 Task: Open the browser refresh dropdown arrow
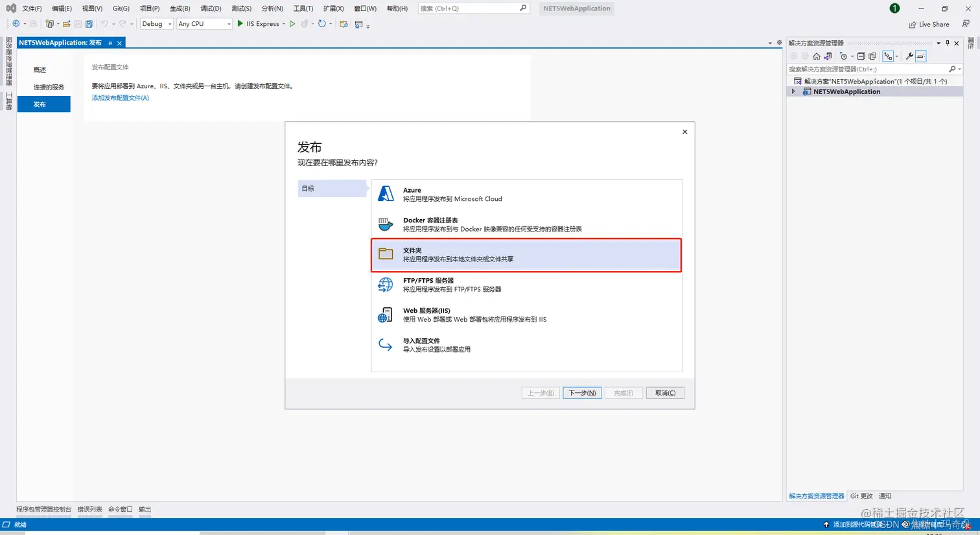click(x=331, y=24)
